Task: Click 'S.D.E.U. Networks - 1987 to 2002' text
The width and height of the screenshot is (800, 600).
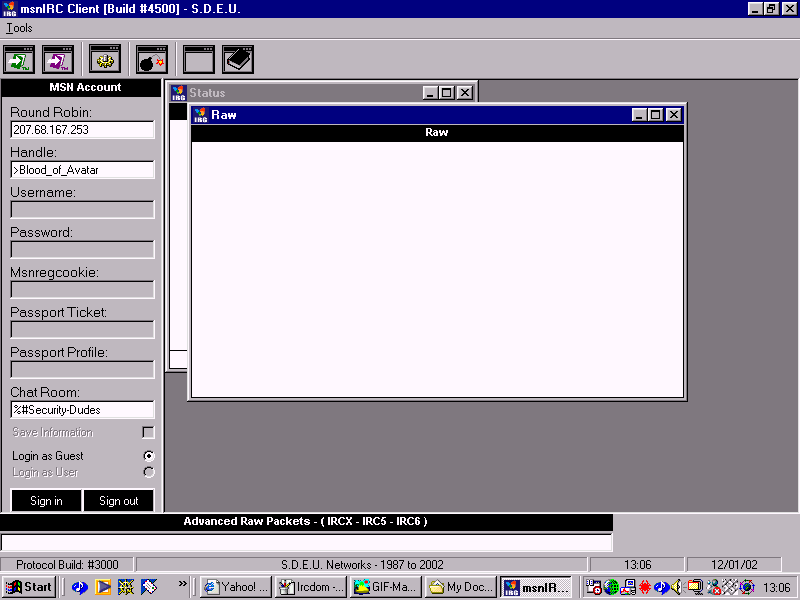Action: click(362, 565)
